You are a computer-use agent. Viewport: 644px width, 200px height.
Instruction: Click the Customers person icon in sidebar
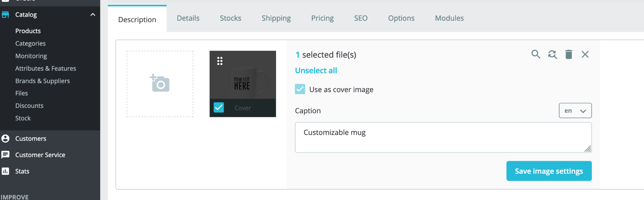(5, 138)
